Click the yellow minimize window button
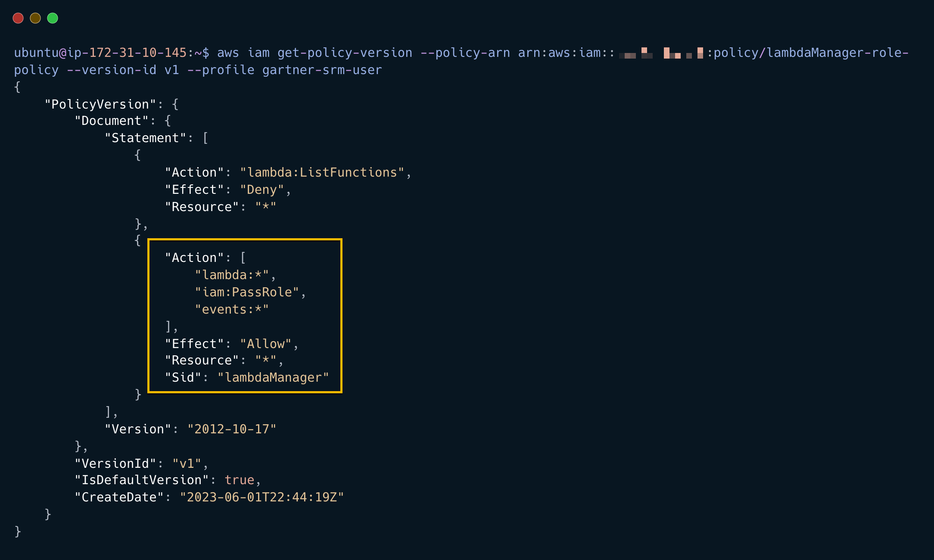 (x=35, y=18)
